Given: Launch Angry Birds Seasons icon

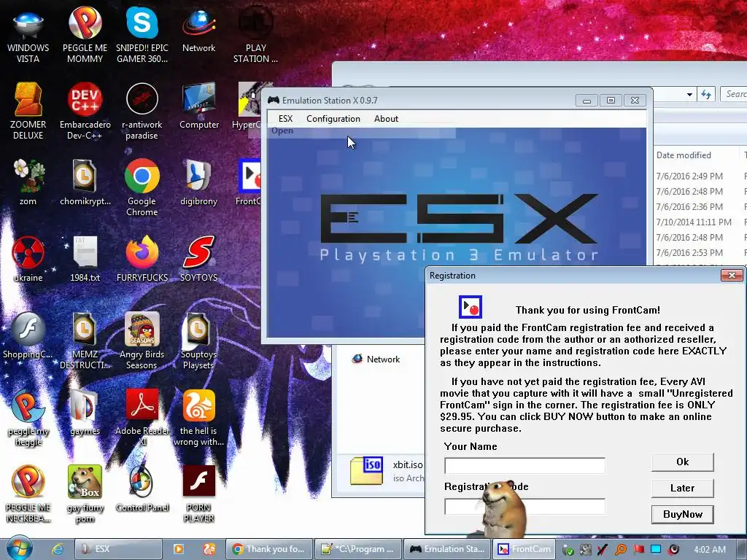Looking at the screenshot, I should 142,341.
